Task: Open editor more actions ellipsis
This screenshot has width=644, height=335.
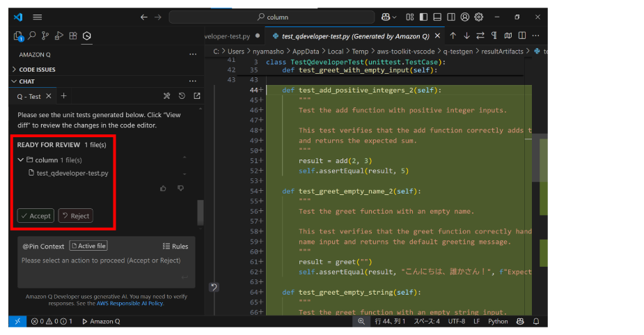Action: coord(535,36)
